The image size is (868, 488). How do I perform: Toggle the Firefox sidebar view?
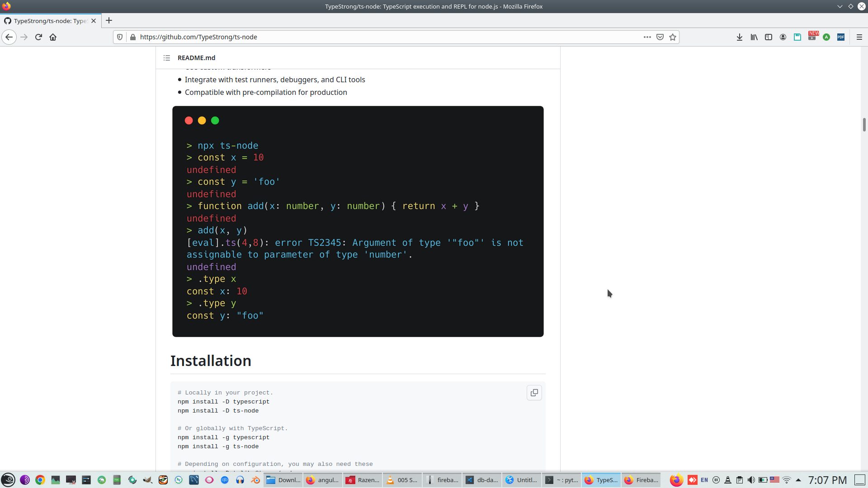click(x=769, y=37)
